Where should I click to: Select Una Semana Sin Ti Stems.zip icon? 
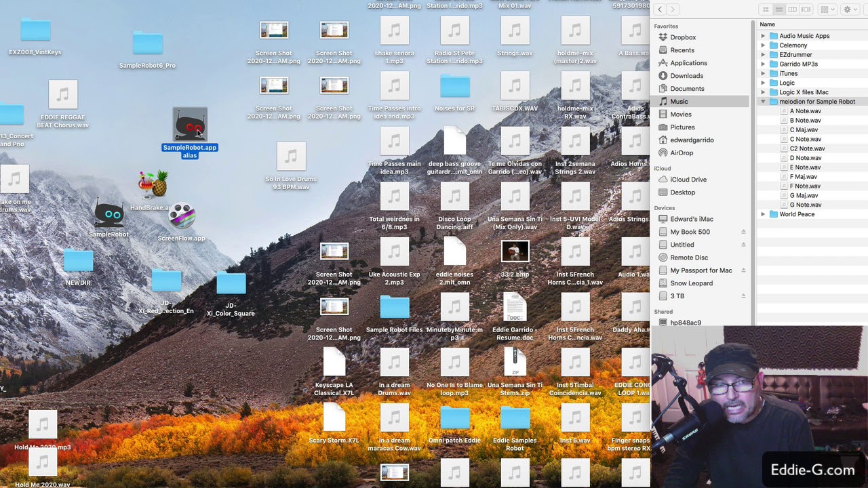point(515,363)
